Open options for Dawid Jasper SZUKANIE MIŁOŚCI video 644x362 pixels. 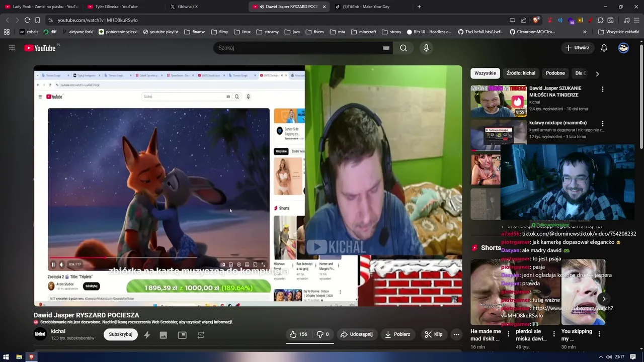tap(603, 89)
